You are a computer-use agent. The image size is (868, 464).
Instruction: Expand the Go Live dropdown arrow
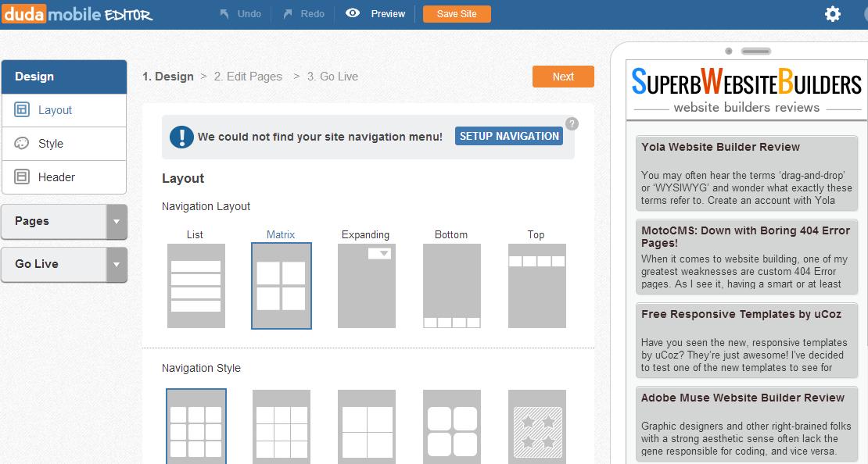click(x=117, y=264)
